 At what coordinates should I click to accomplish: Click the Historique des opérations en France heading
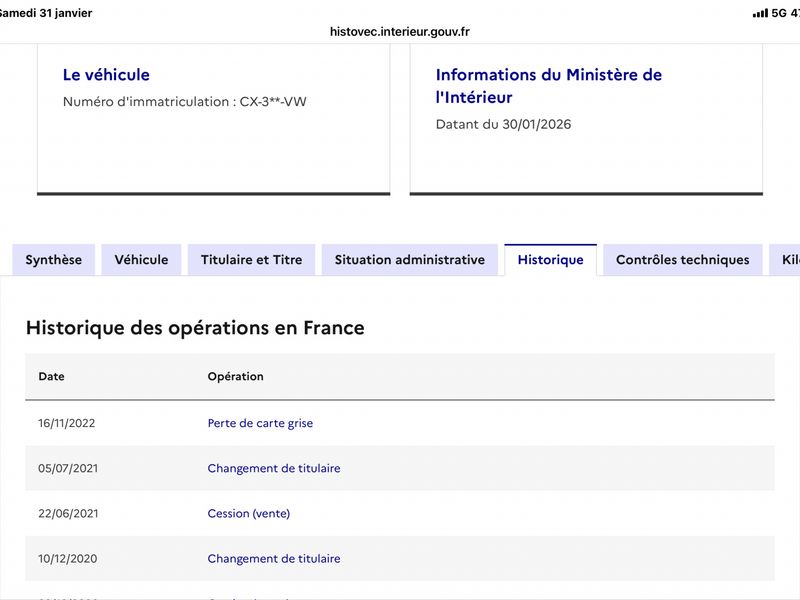[195, 327]
